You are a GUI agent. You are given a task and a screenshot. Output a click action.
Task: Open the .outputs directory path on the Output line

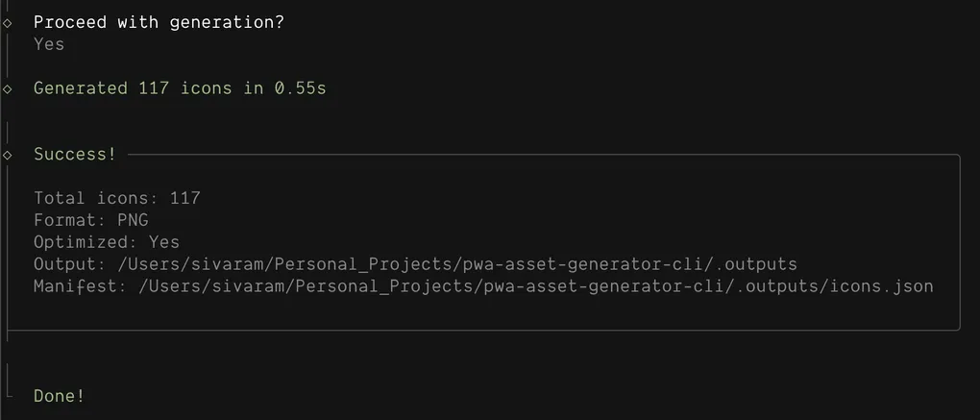tap(461, 264)
